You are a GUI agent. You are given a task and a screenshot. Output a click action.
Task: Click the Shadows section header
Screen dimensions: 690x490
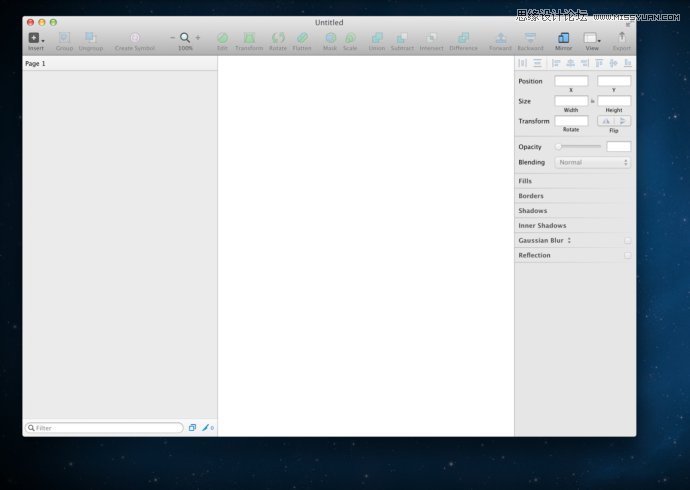coord(574,211)
